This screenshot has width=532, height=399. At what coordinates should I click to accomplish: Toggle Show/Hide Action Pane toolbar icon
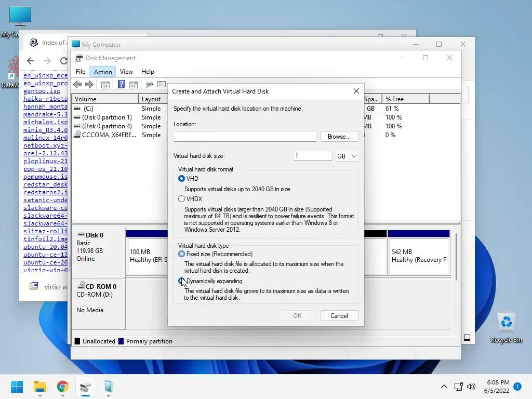[134, 85]
